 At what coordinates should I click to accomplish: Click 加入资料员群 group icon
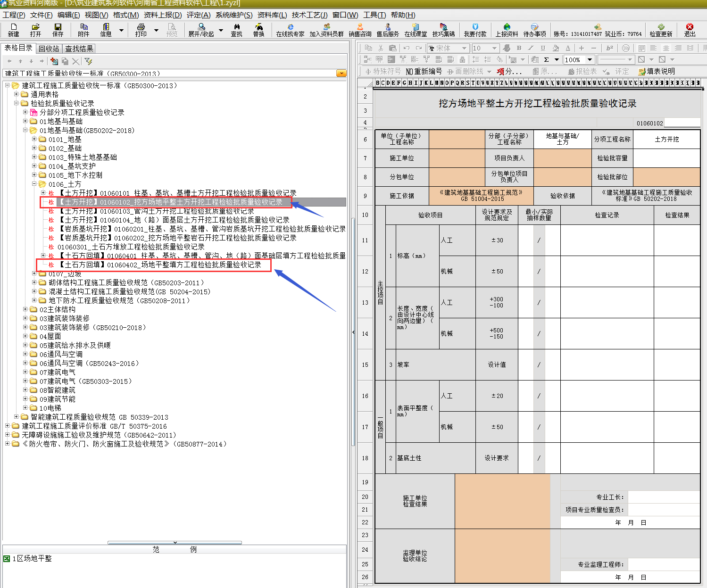tap(326, 30)
